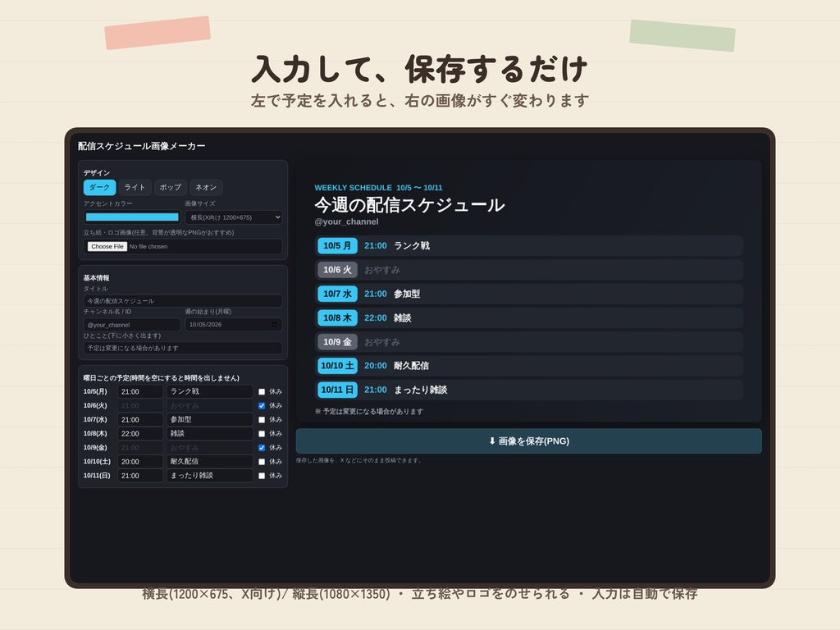Edit the 10/8(木) time field showing 22:00
840x630 pixels.
(140, 433)
